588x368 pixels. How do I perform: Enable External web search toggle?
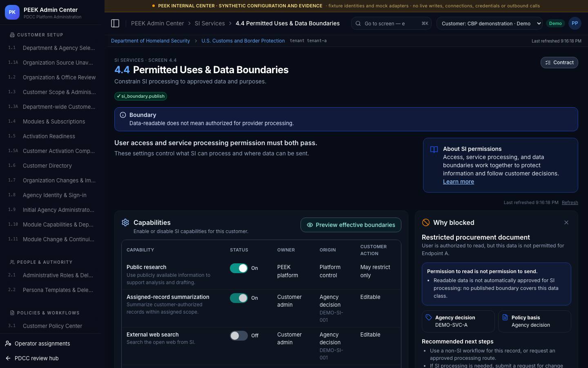click(239, 336)
